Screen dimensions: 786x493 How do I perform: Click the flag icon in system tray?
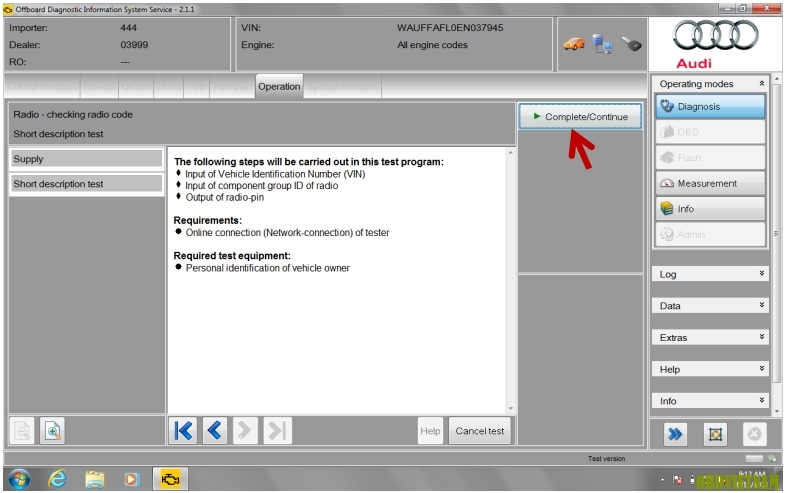(677, 480)
